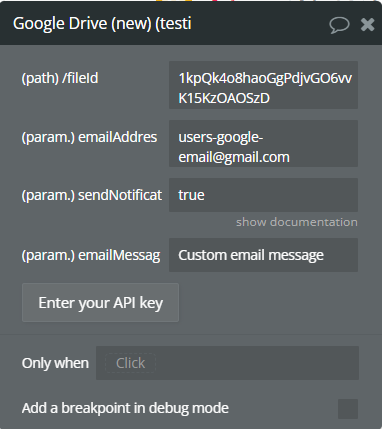The width and height of the screenshot is (382, 429).
Task: Click the Custom email message field
Action: pyautogui.click(x=263, y=255)
